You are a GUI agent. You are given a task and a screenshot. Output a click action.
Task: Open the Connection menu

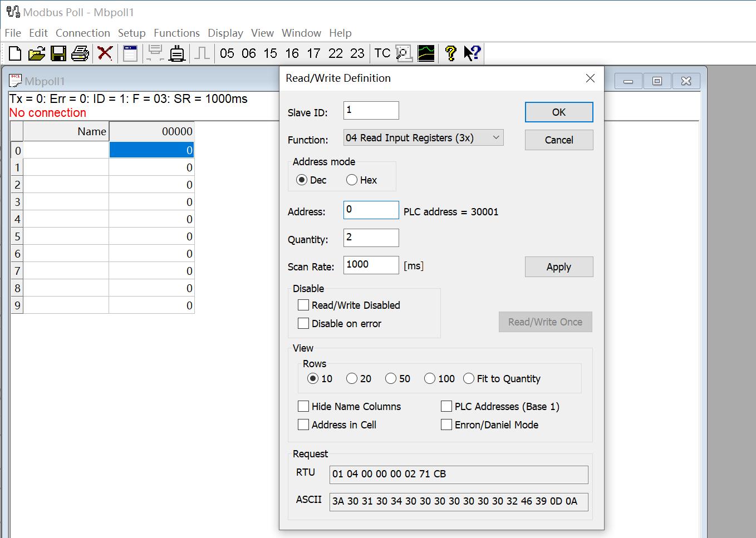tap(83, 33)
